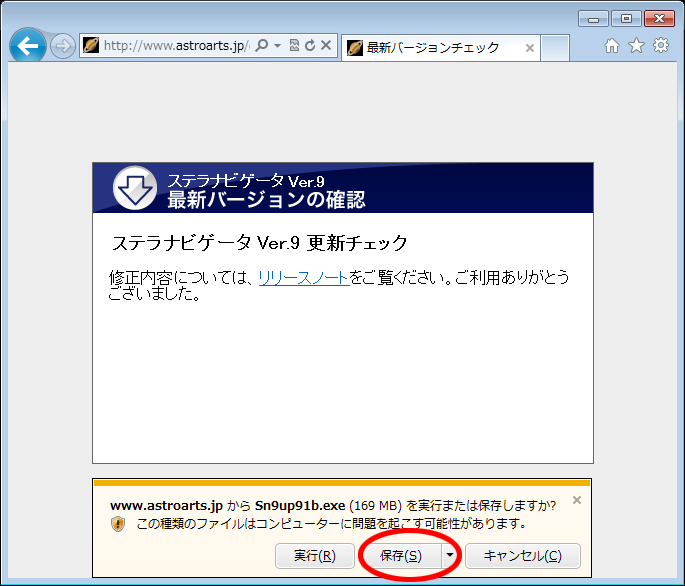Viewport: 685px width, 586px height.
Task: Click the ステラナビゲータ Ver.9 更新チェック heading
Action: pos(259,243)
